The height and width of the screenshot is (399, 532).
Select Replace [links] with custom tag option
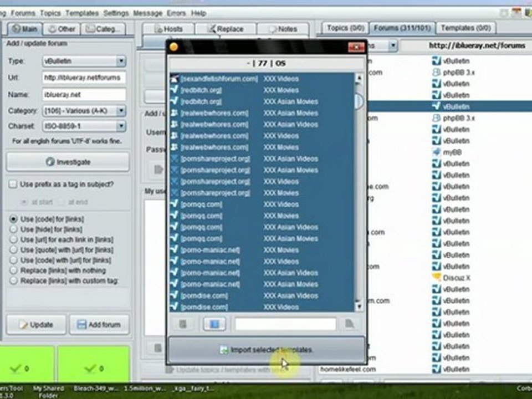[x=13, y=280]
